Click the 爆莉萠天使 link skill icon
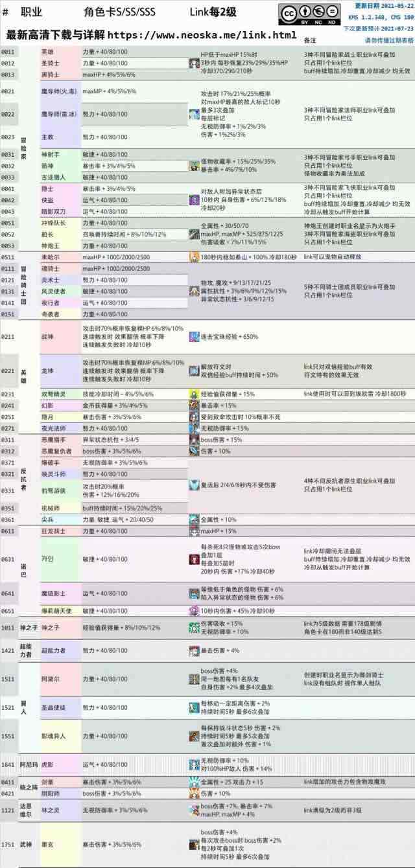The height and width of the screenshot is (868, 415). pyautogui.click(x=194, y=610)
